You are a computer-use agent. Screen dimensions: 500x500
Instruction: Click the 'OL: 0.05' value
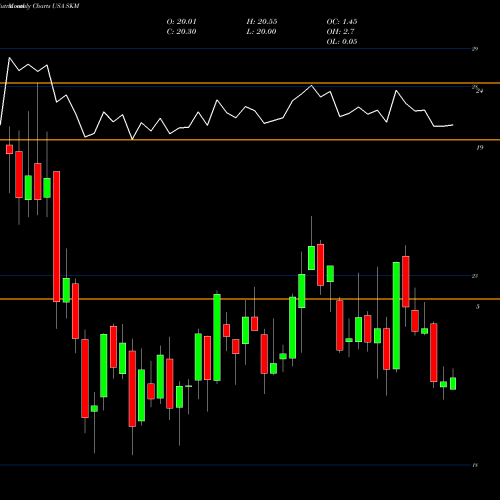tap(342, 42)
